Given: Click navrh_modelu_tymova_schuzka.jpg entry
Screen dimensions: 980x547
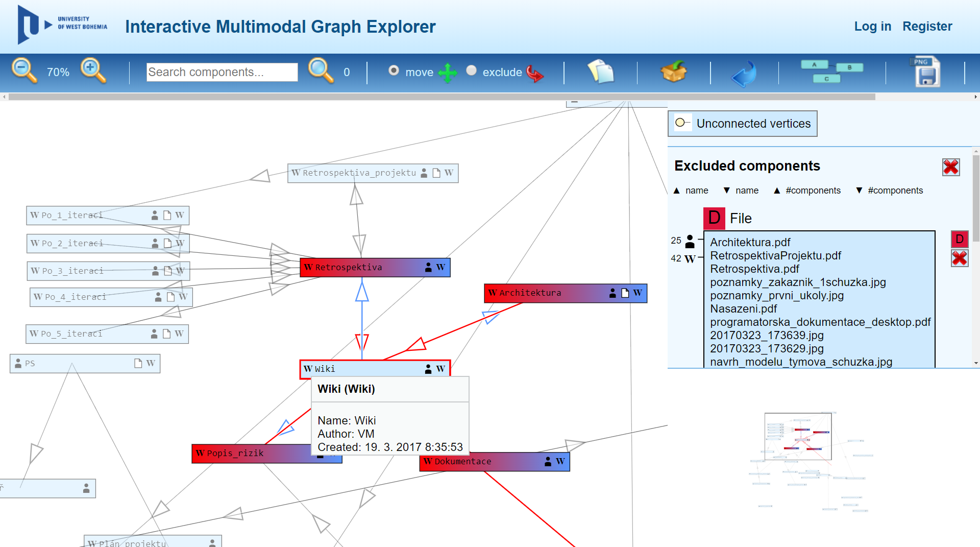Looking at the screenshot, I should pyautogui.click(x=801, y=362).
